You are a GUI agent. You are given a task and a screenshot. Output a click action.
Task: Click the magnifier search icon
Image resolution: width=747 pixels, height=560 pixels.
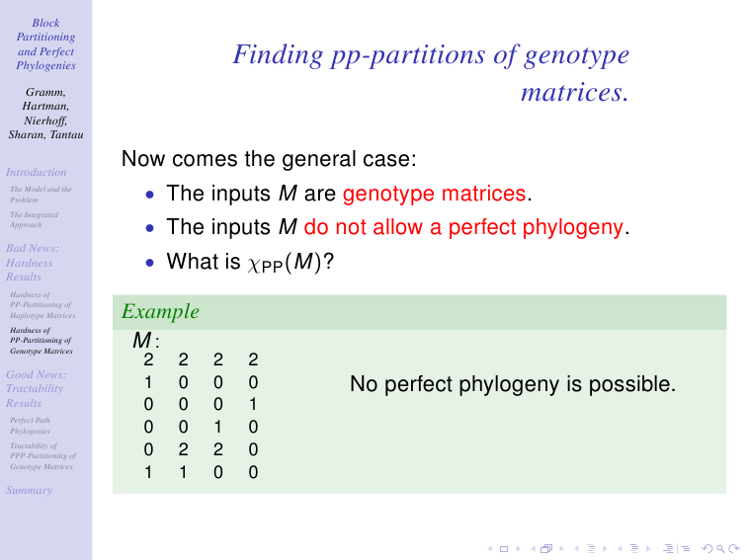pos(720,549)
